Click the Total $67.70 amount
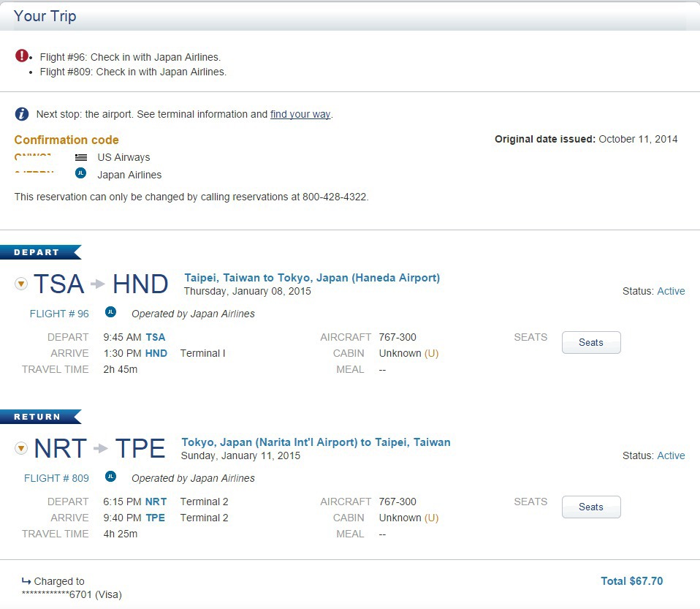The image size is (700, 609). (x=632, y=580)
